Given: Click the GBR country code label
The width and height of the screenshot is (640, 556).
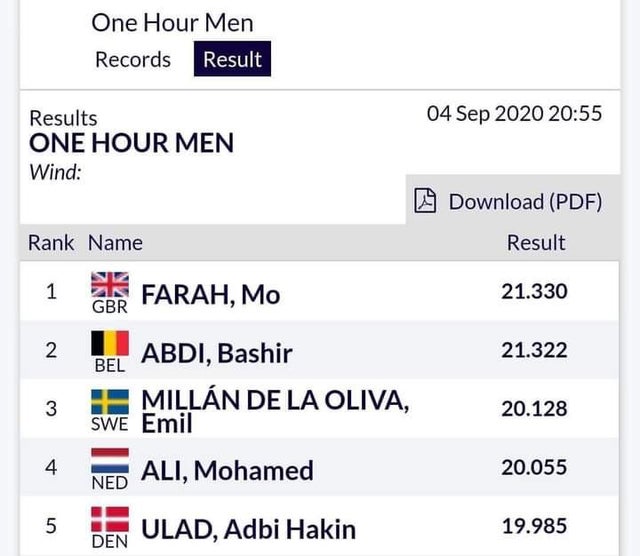Looking at the screenshot, I should 110,307.
